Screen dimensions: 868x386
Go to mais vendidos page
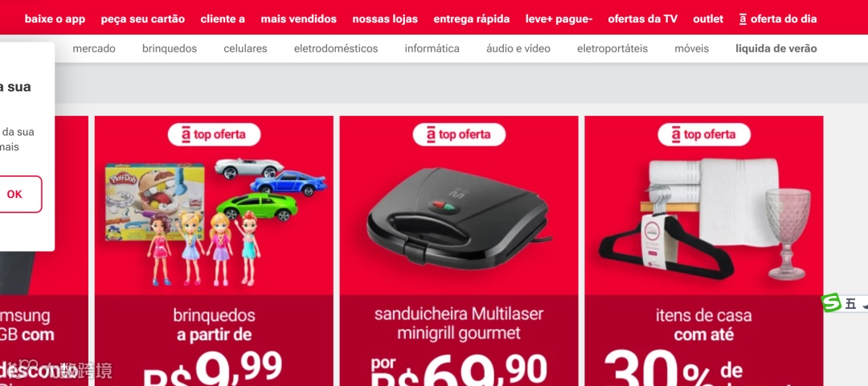click(298, 18)
